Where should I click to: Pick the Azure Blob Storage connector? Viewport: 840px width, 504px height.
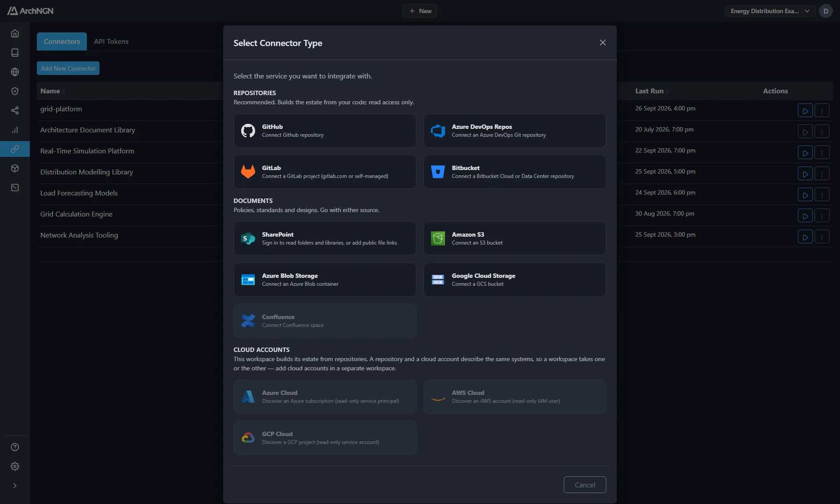(x=325, y=280)
